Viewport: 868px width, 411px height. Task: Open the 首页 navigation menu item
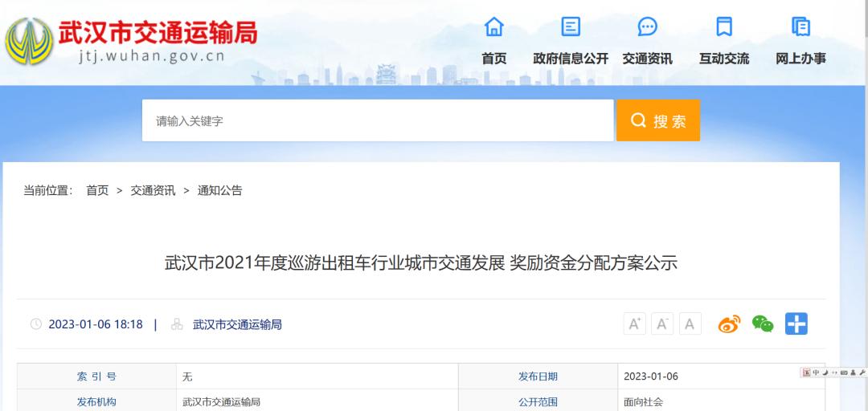coord(493,59)
